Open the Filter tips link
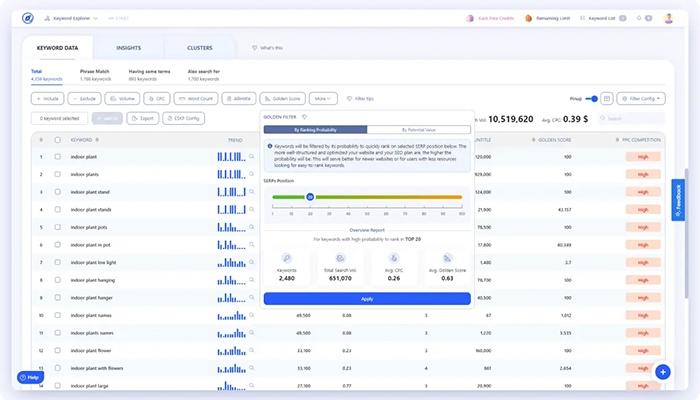 point(360,99)
